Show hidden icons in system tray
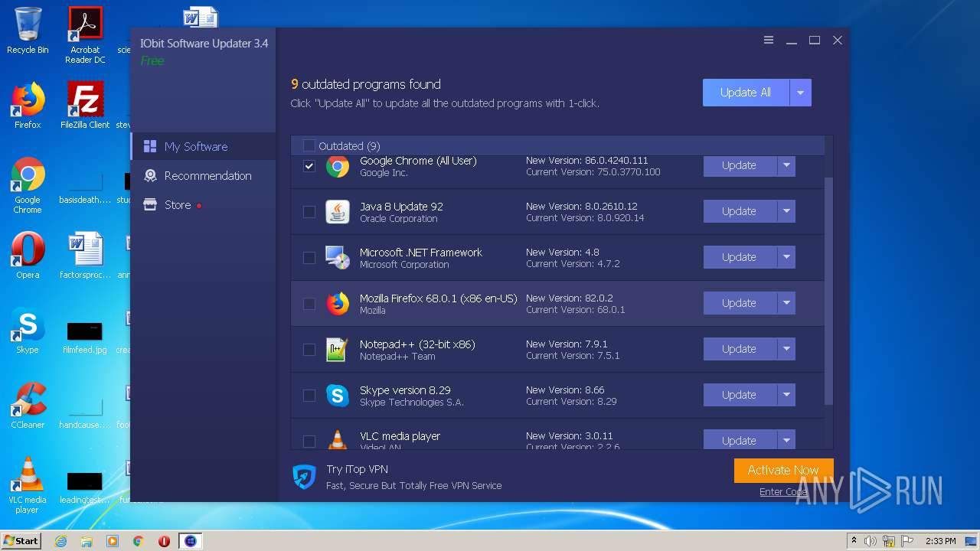The height and width of the screenshot is (551, 980). coord(854,540)
